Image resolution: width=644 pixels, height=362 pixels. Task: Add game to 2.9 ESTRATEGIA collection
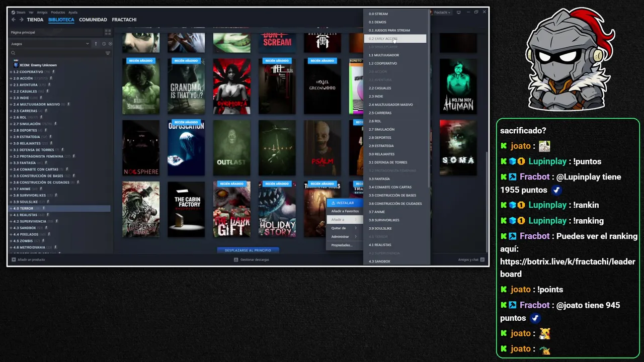pos(395,146)
